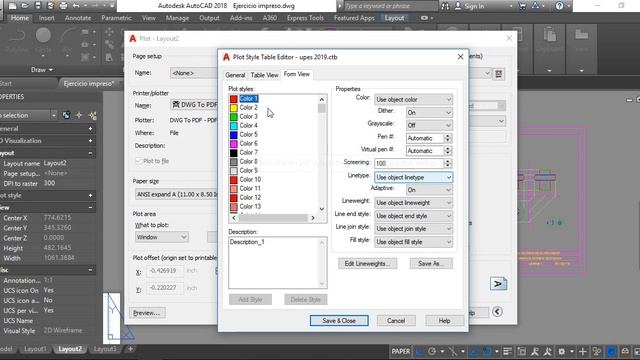Image resolution: width=640 pixels, height=360 pixels.
Task: Switch to the General tab
Action: point(235,75)
